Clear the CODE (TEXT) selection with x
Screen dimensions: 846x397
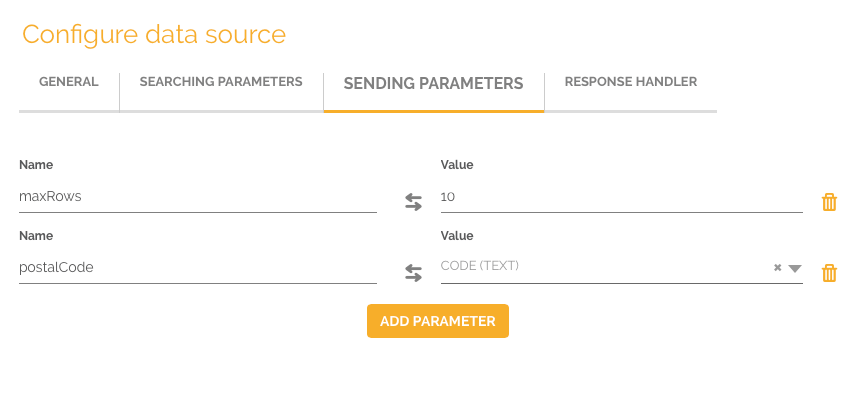coord(777,268)
